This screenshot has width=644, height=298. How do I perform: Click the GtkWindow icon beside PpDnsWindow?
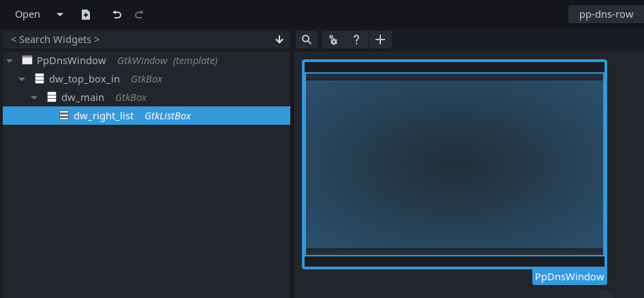[27, 61]
